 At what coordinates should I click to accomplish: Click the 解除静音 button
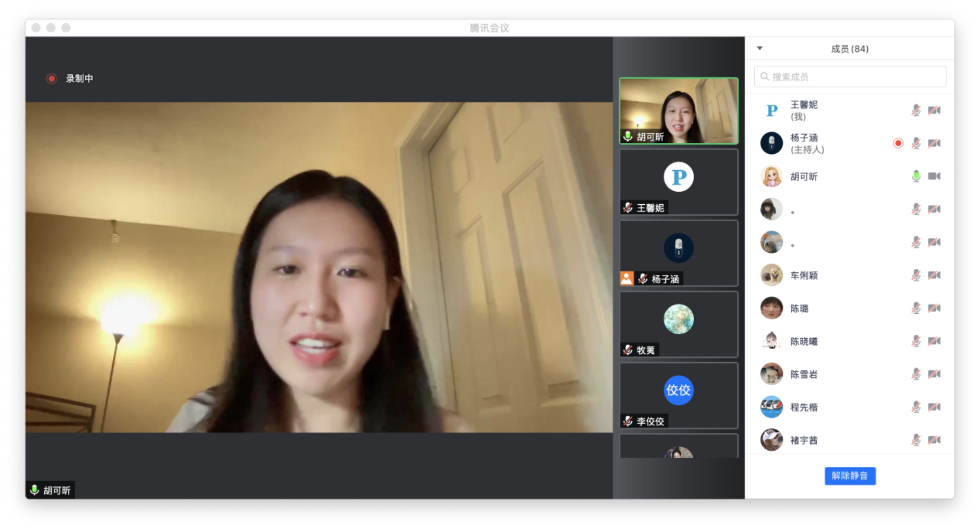pyautogui.click(x=850, y=476)
